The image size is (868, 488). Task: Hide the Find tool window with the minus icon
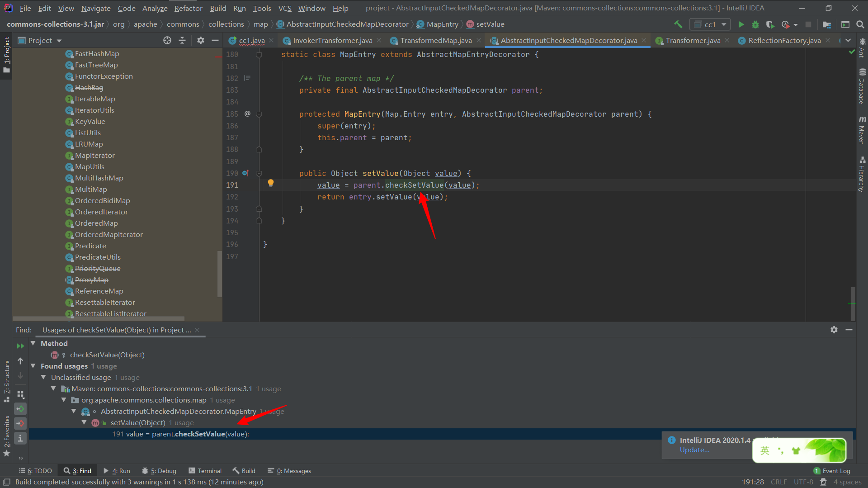pos(849,330)
